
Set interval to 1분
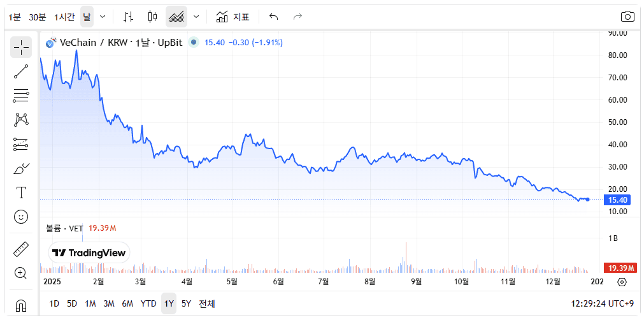pyautogui.click(x=15, y=17)
